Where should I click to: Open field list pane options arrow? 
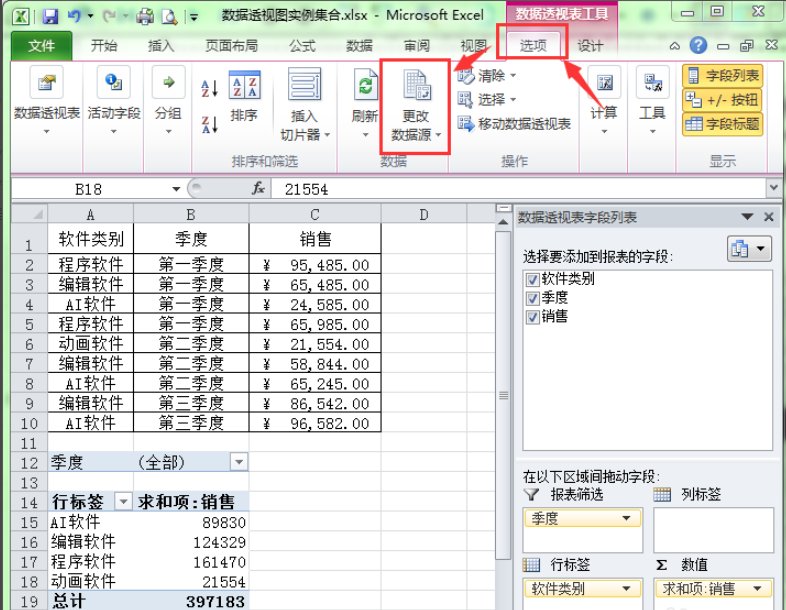click(x=747, y=217)
